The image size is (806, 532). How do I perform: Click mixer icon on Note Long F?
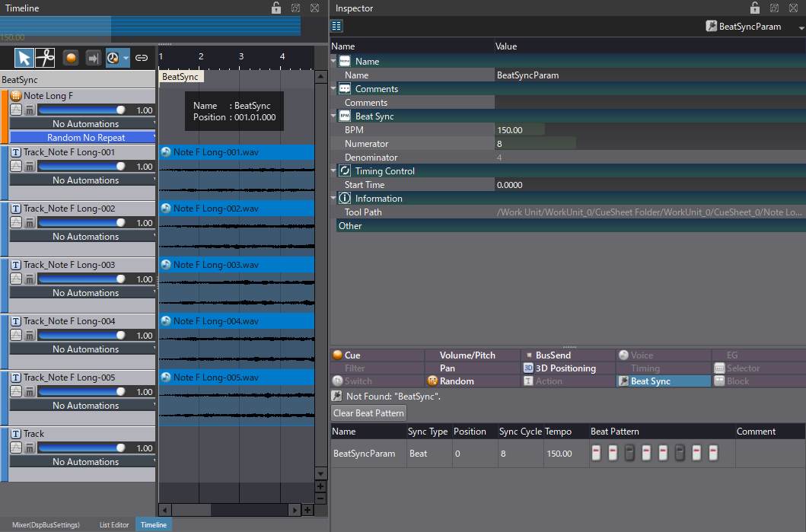coord(30,110)
